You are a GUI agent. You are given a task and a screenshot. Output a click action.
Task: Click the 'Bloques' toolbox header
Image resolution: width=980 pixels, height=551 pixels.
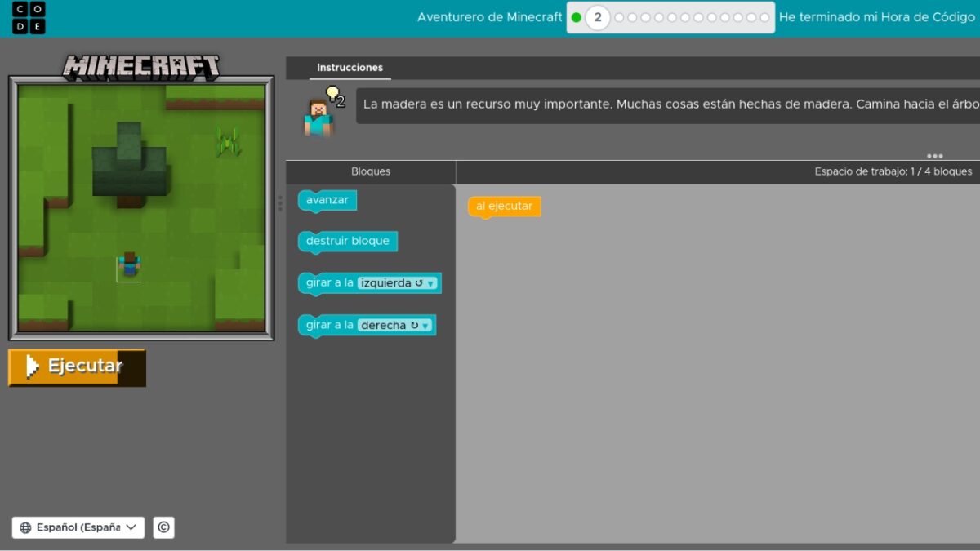pos(371,171)
